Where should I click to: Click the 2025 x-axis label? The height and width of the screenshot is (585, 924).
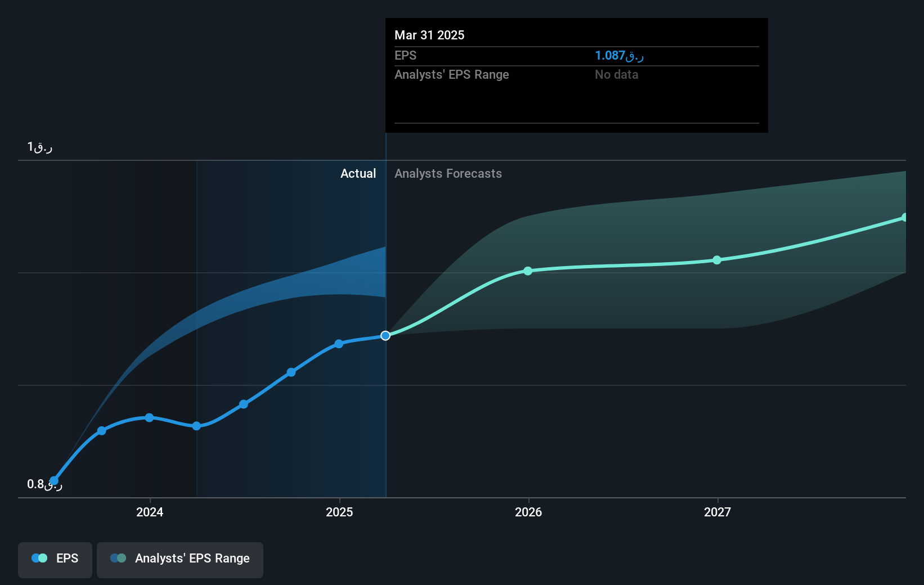339,512
